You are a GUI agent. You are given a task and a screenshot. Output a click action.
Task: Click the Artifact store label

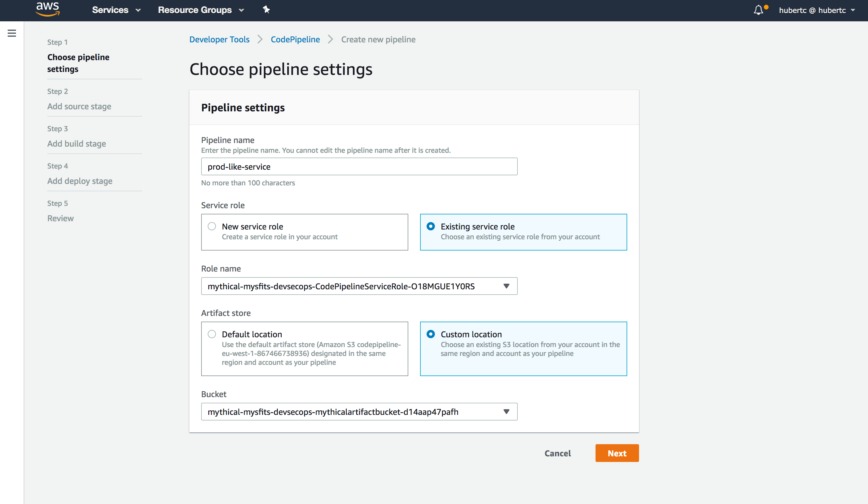click(x=226, y=313)
